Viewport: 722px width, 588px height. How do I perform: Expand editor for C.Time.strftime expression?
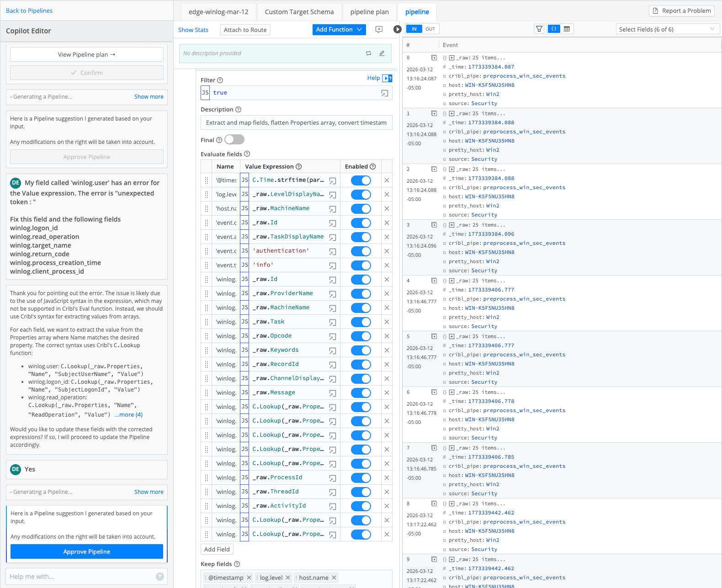(333, 180)
